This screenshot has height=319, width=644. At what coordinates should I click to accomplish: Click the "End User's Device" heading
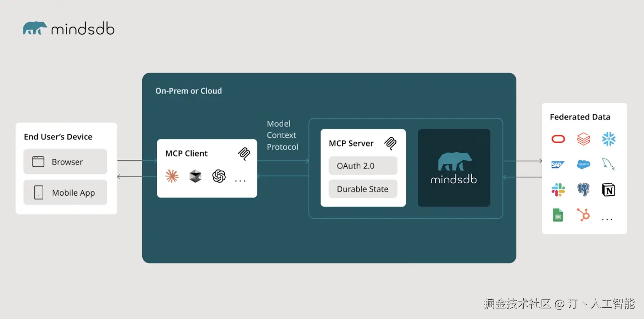point(58,137)
